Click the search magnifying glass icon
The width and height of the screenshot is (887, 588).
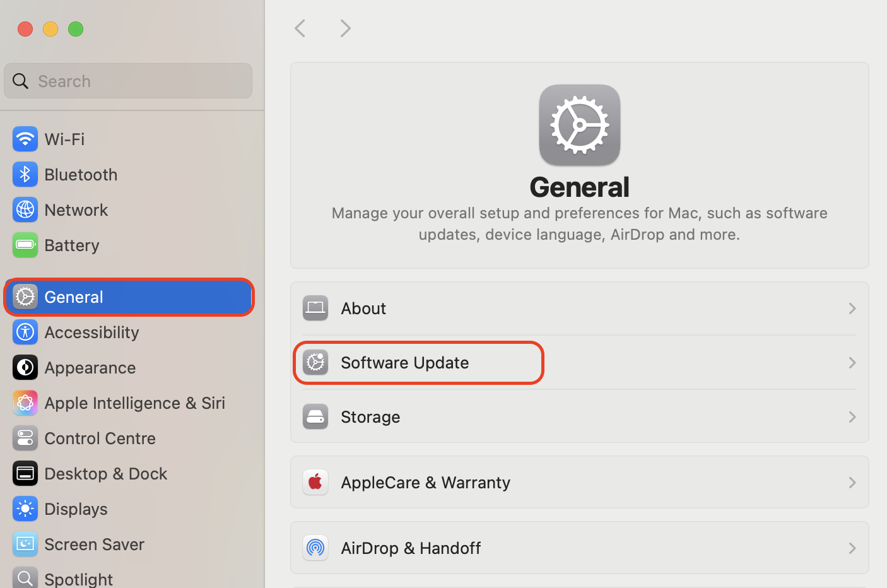click(x=20, y=81)
